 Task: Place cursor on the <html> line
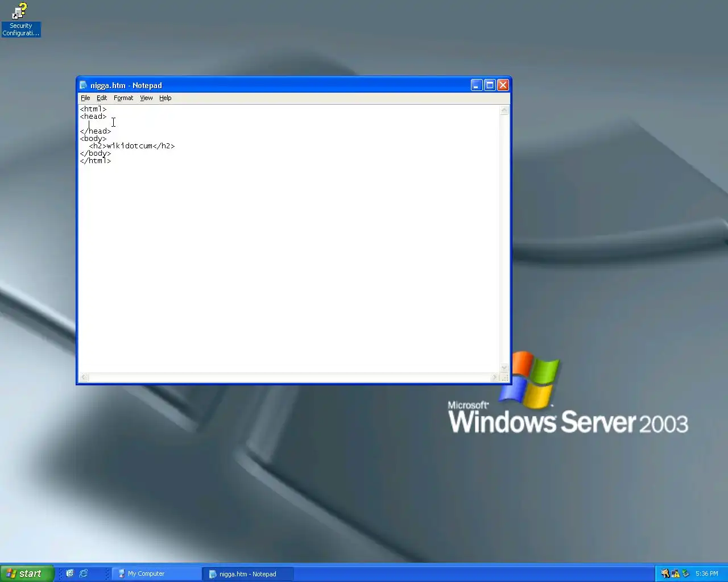tap(93, 109)
